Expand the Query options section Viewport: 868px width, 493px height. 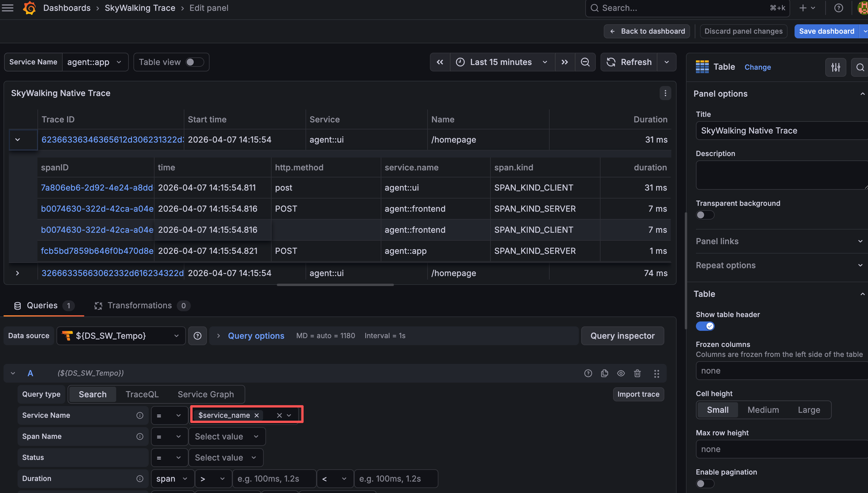click(x=255, y=335)
